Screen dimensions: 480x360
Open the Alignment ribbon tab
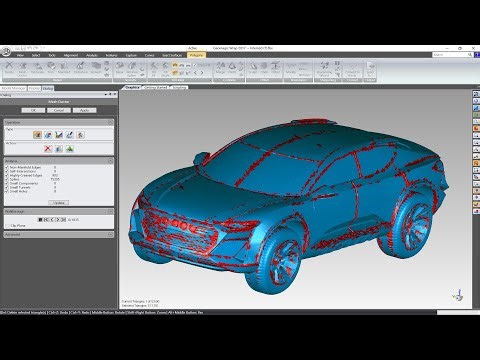[71, 55]
